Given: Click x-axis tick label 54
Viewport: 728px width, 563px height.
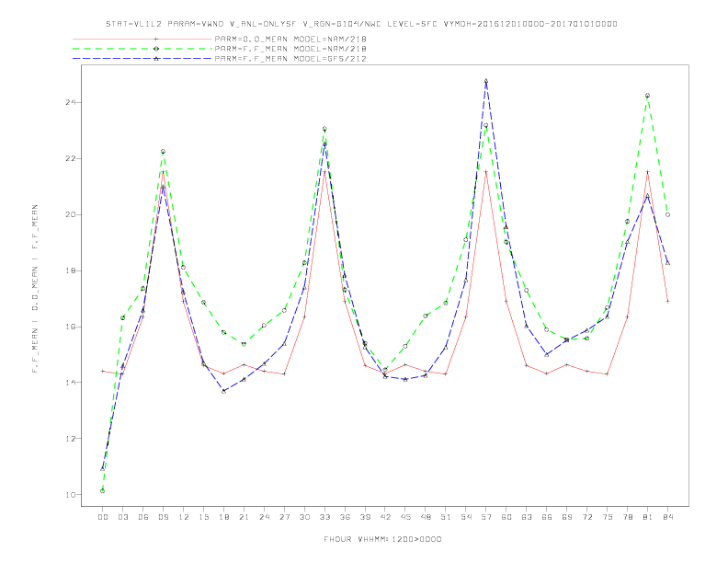Looking at the screenshot, I should point(466,517).
